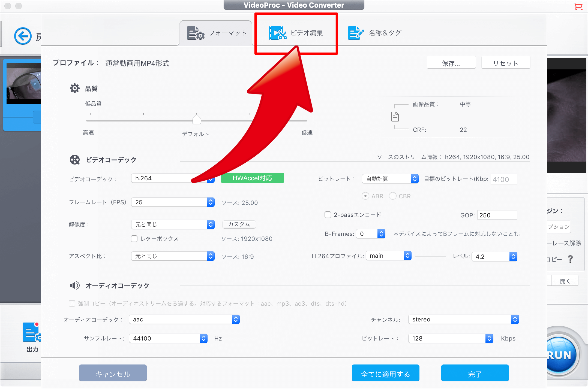The width and height of the screenshot is (588, 389).
Task: Open the ビットレート 自動計算 dropdown
Action: point(390,179)
